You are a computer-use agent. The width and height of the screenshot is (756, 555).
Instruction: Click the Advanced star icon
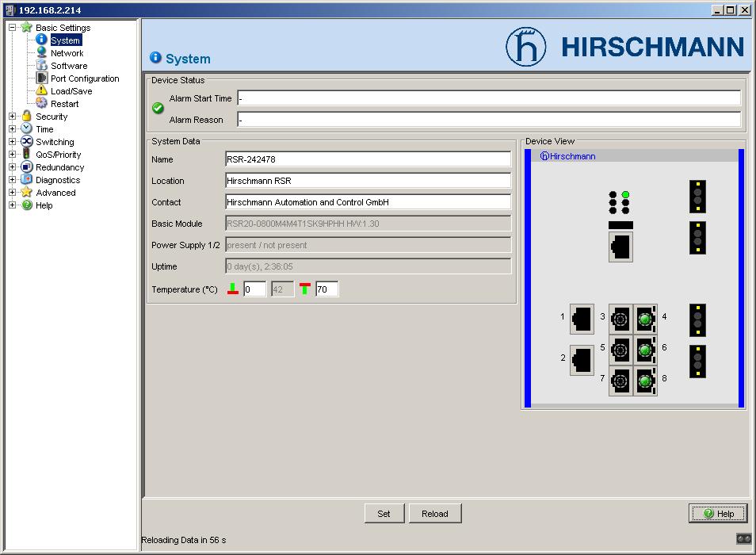pos(26,193)
